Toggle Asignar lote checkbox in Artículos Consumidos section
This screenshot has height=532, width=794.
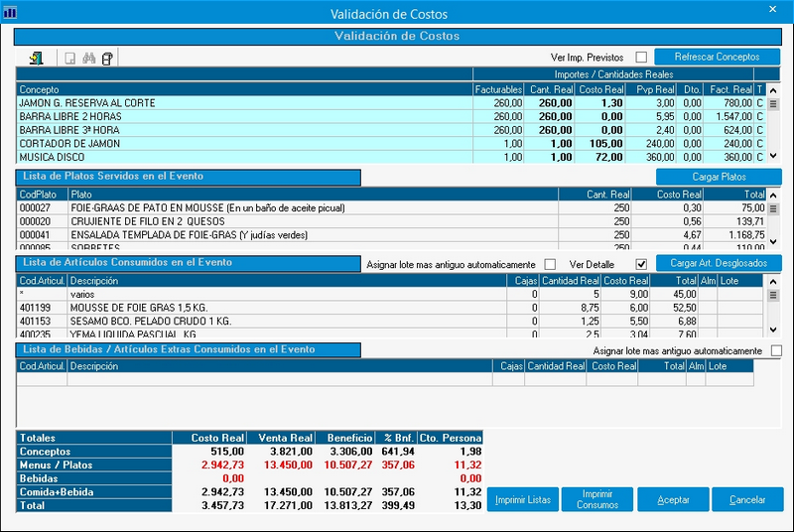550,264
